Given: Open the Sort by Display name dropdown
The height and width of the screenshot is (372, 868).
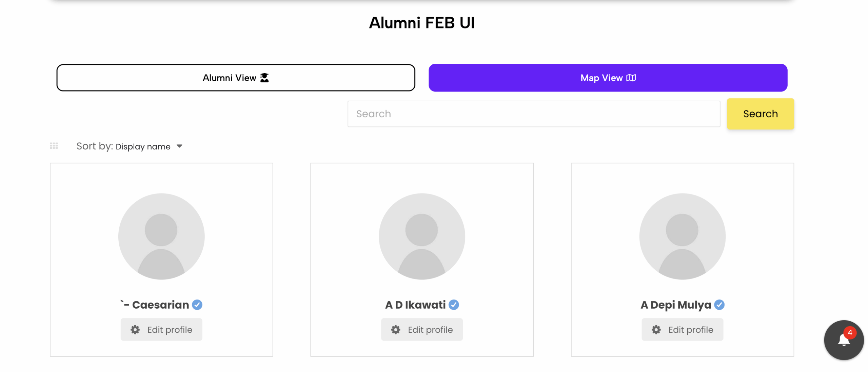Looking at the screenshot, I should click(143, 146).
